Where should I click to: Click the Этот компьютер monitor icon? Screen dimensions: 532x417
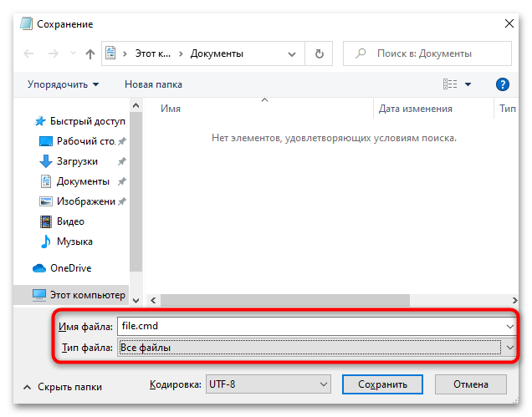click(x=39, y=295)
